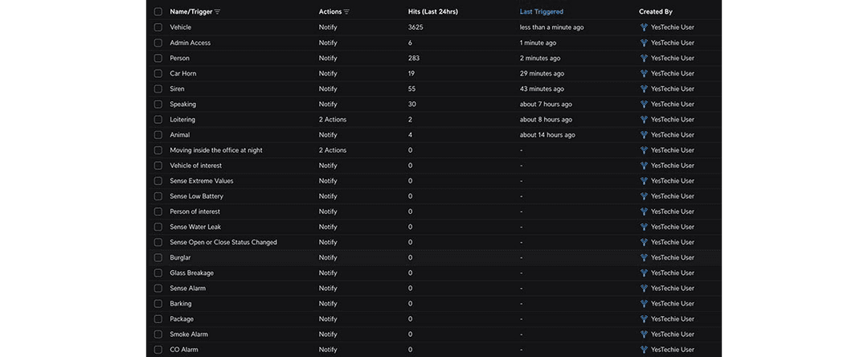
Task: Click '2 Actions' in the Loitering row
Action: (333, 120)
